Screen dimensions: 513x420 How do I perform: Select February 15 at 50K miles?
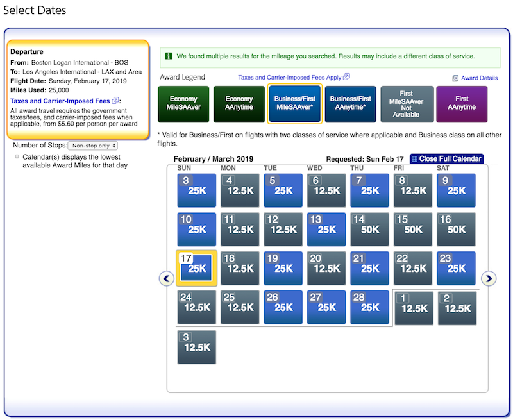(x=413, y=230)
